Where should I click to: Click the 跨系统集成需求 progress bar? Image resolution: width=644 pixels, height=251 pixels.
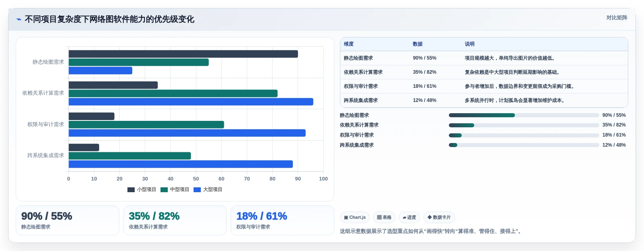click(524, 145)
